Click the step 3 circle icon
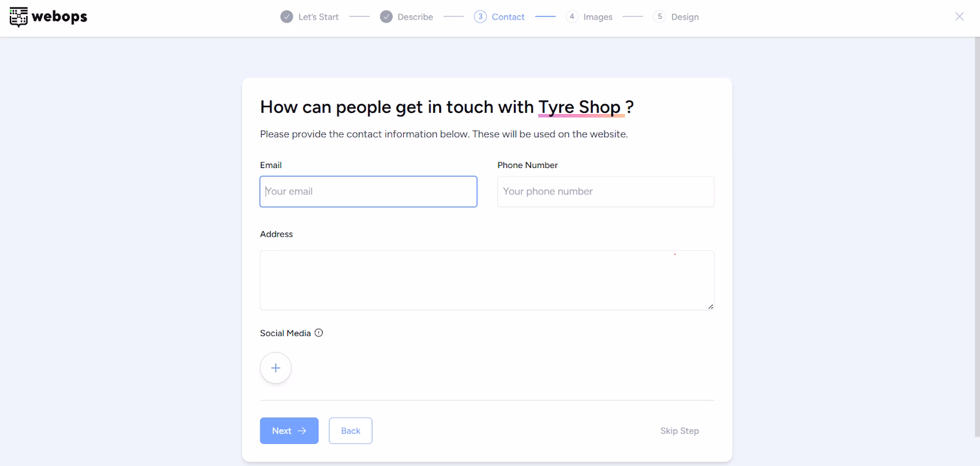 tap(480, 17)
